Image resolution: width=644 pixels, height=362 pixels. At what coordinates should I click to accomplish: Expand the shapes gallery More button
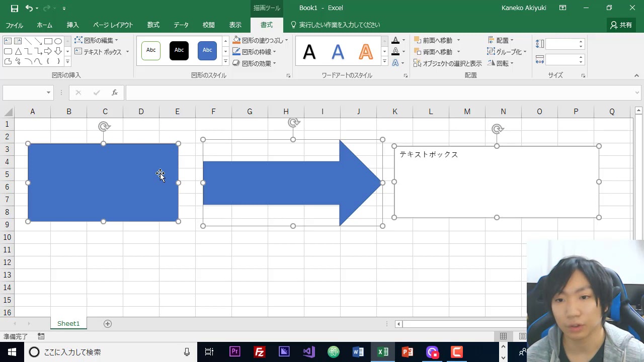(x=67, y=61)
